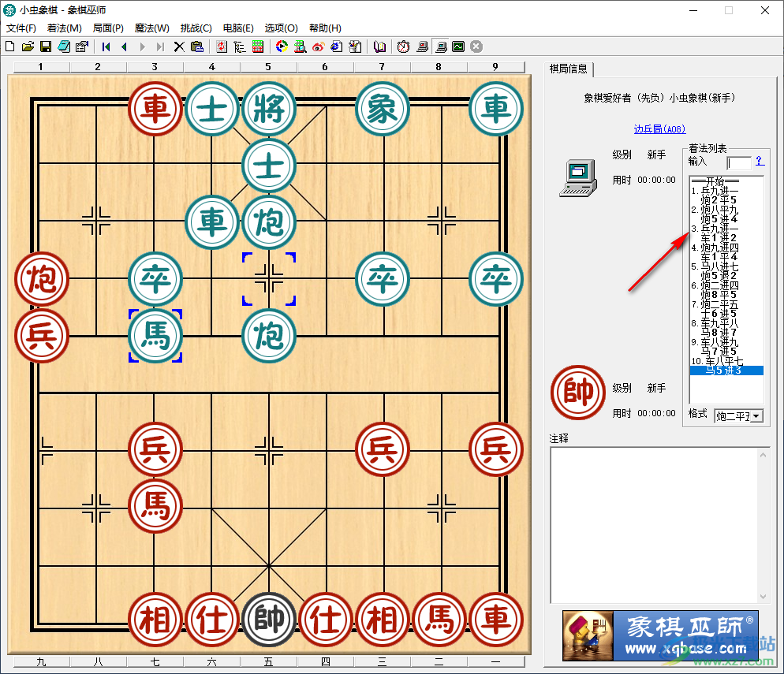
Task: Open the 帮助(H) menu
Action: (325, 28)
